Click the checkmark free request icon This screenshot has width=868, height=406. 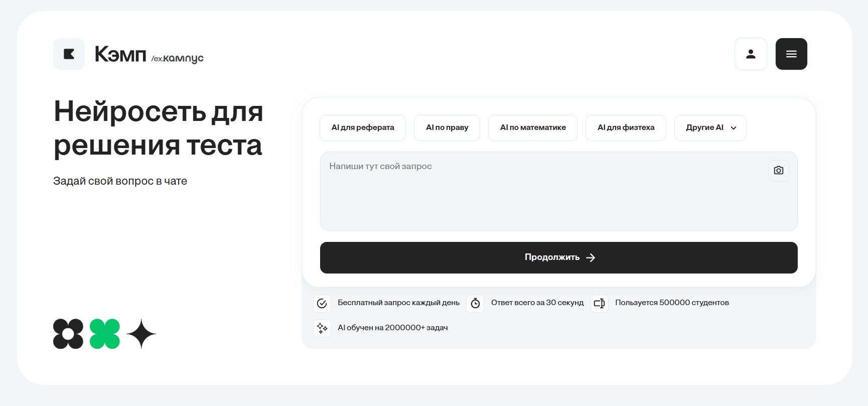click(322, 303)
